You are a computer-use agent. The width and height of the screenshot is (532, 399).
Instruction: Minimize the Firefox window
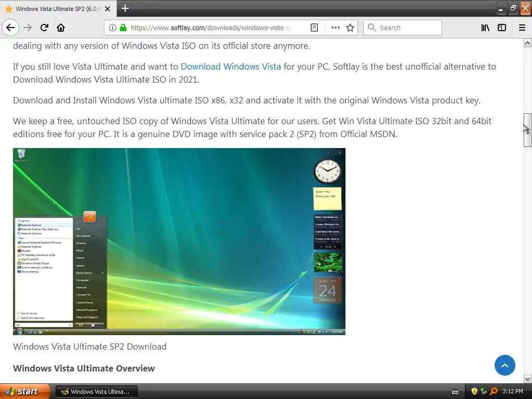coord(500,9)
